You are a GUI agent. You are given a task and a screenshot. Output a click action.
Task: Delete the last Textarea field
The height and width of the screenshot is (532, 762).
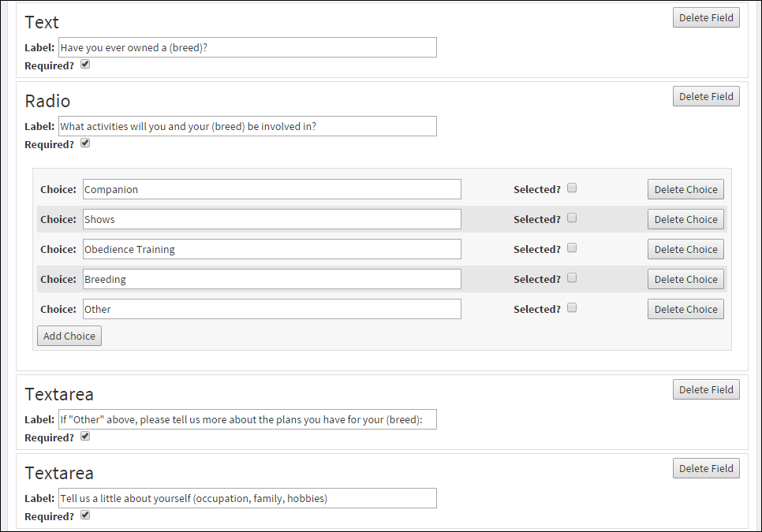[x=706, y=468]
